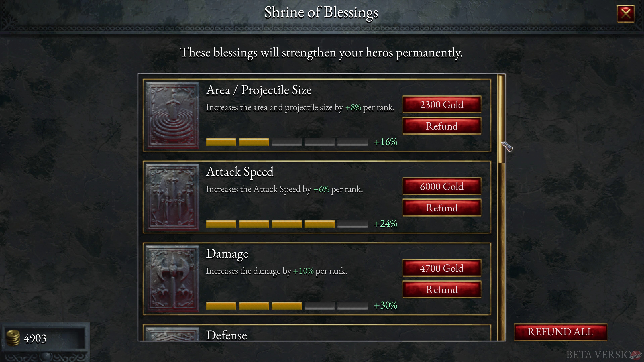
Task: Click the blessings list scrollbar thumb
Action: pyautogui.click(x=501, y=119)
